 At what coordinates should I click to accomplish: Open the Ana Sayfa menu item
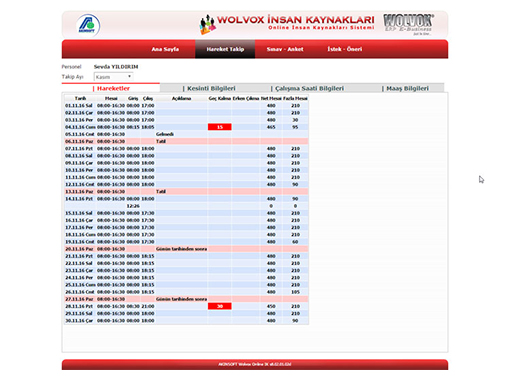click(x=165, y=49)
